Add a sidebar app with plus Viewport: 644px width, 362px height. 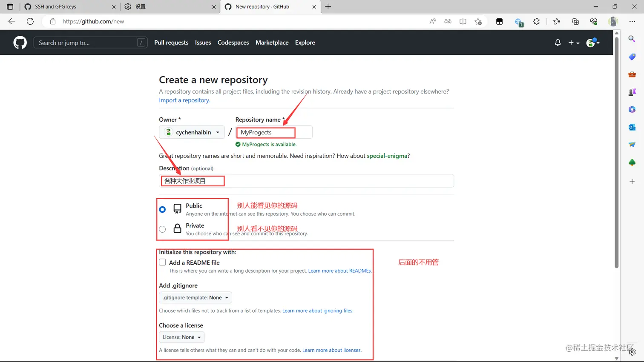click(632, 181)
